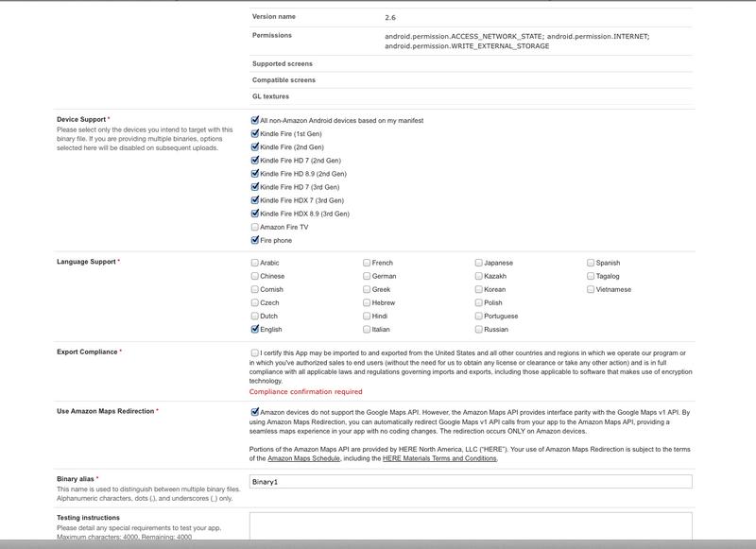
Task: Focus the Testing instructions text area
Action: 471,526
